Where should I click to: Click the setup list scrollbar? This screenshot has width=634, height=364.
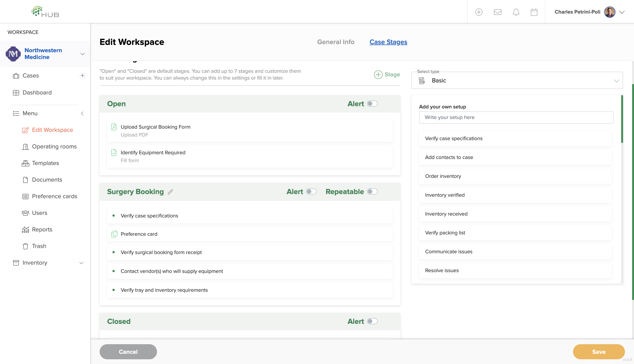(622, 119)
